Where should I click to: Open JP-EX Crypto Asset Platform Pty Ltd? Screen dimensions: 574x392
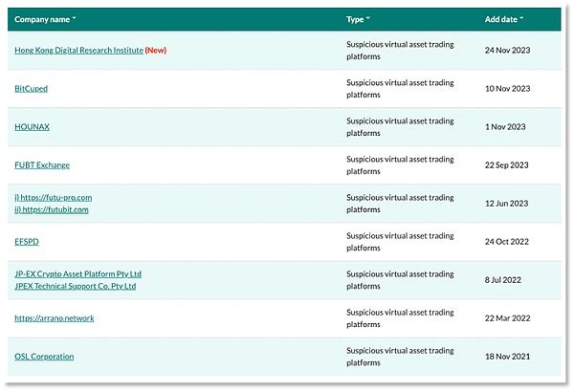(x=77, y=273)
